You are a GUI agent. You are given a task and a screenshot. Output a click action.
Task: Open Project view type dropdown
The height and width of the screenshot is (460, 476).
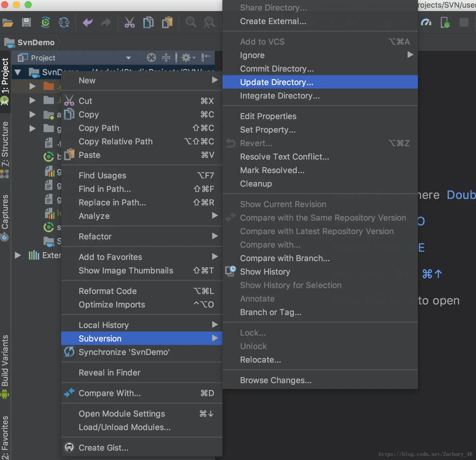129,58
